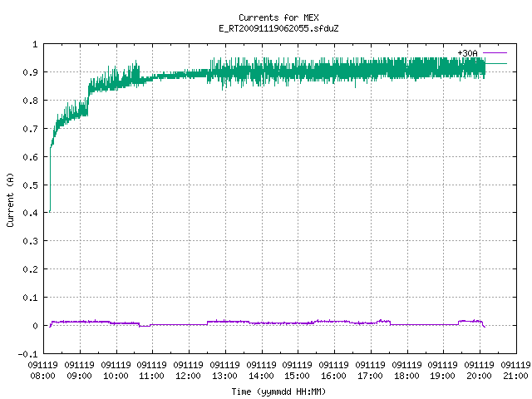Click the x-axis time label "20:00"
The height and width of the screenshot is (399, 532).
pyautogui.click(x=480, y=376)
